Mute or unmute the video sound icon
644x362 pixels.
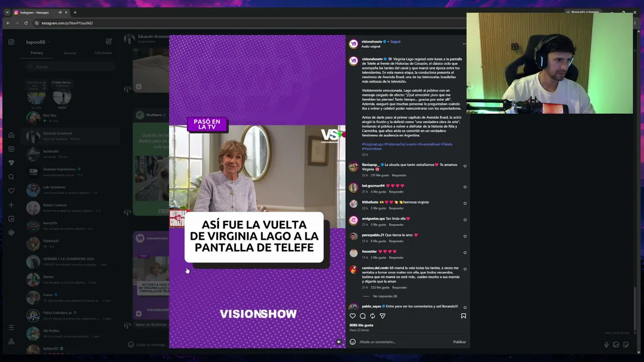[339, 342]
